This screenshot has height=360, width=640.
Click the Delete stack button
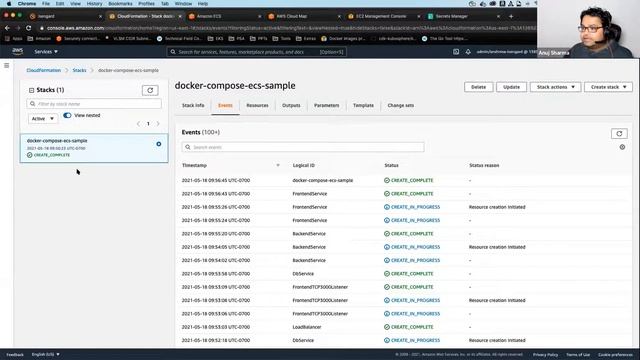coord(478,87)
